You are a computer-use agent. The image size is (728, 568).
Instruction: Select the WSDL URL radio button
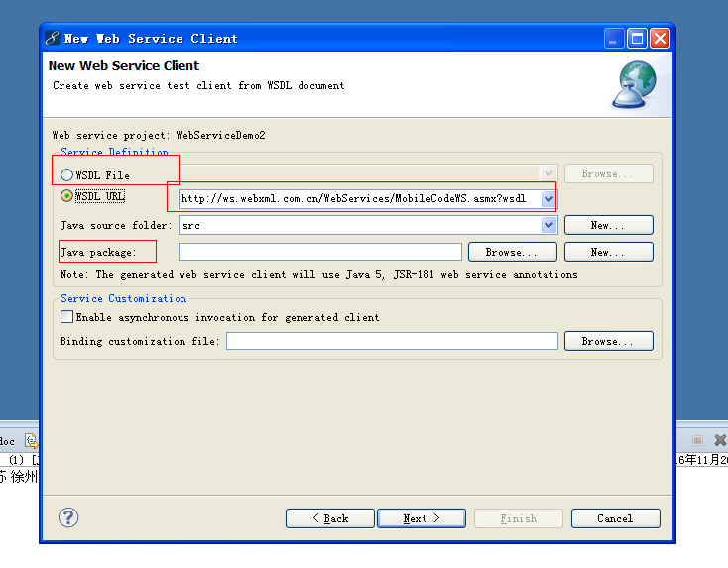coord(66,196)
